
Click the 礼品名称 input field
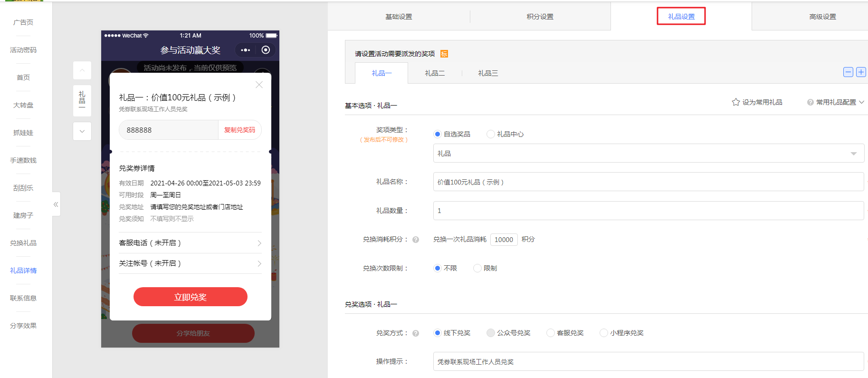(649, 182)
